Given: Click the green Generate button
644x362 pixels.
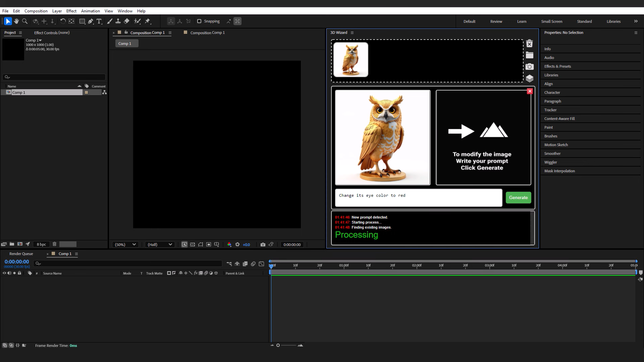Looking at the screenshot, I should (x=518, y=197).
